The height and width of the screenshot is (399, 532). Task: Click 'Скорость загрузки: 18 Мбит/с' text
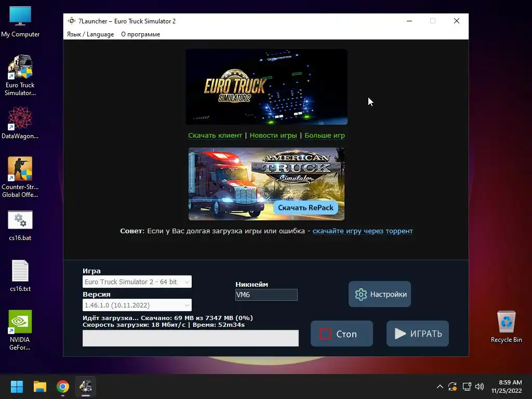click(x=134, y=325)
